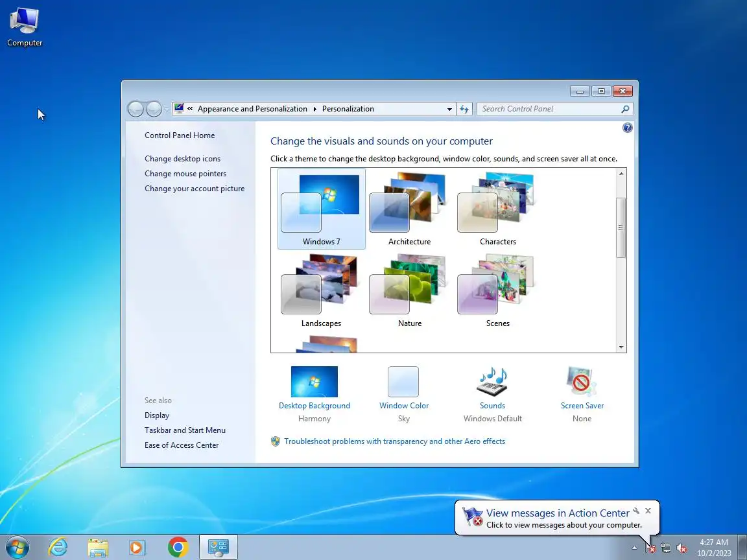Open Change mouse pointers
The width and height of the screenshot is (747, 560).
pyautogui.click(x=185, y=174)
